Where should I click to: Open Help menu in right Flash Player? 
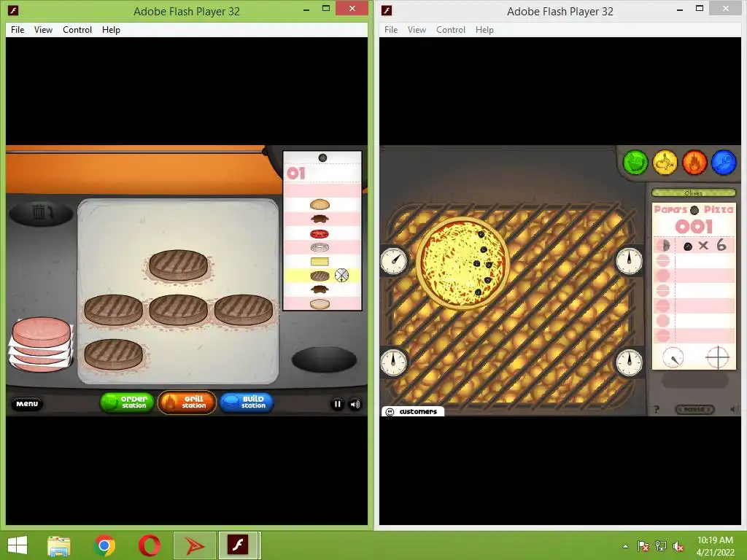[484, 29]
